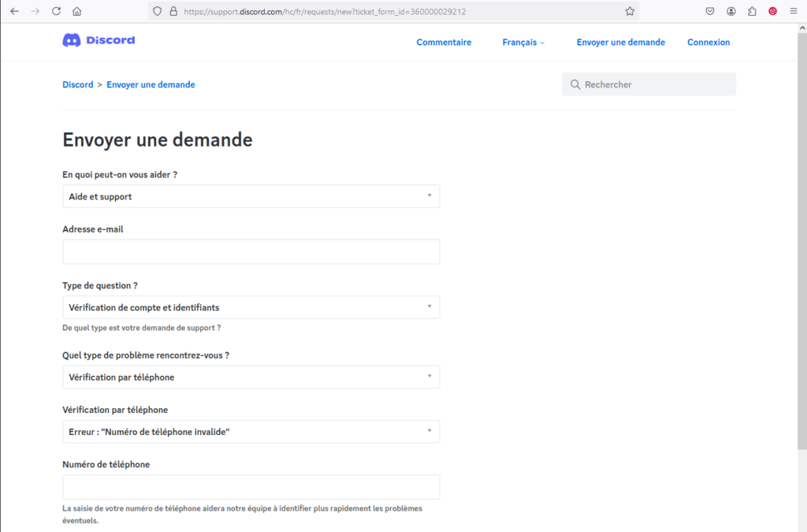The width and height of the screenshot is (807, 532).
Task: Click the 'Adresse e-mail' input field
Action: (251, 251)
